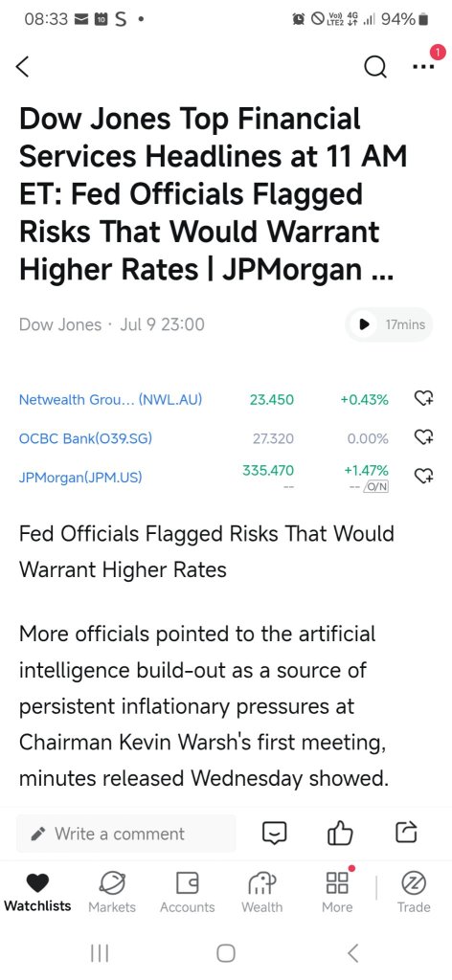The height and width of the screenshot is (980, 452).
Task: Tap the Write a comment field
Action: 125,834
